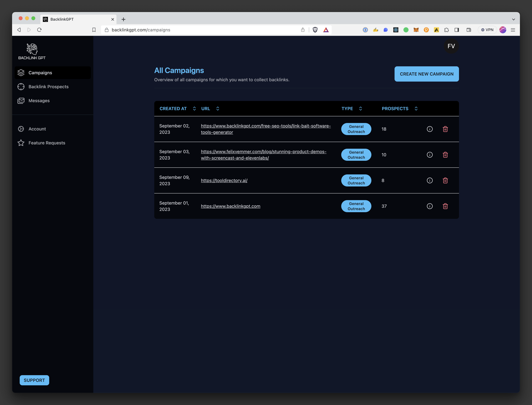Click the browser share icon
Screen dimensions: 532x405
(303, 30)
